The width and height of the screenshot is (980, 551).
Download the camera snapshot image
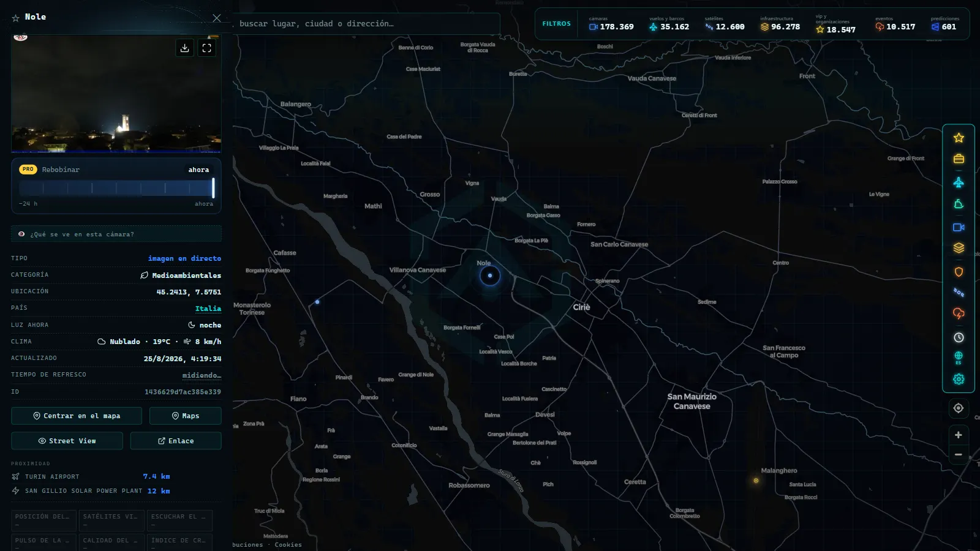coord(184,48)
